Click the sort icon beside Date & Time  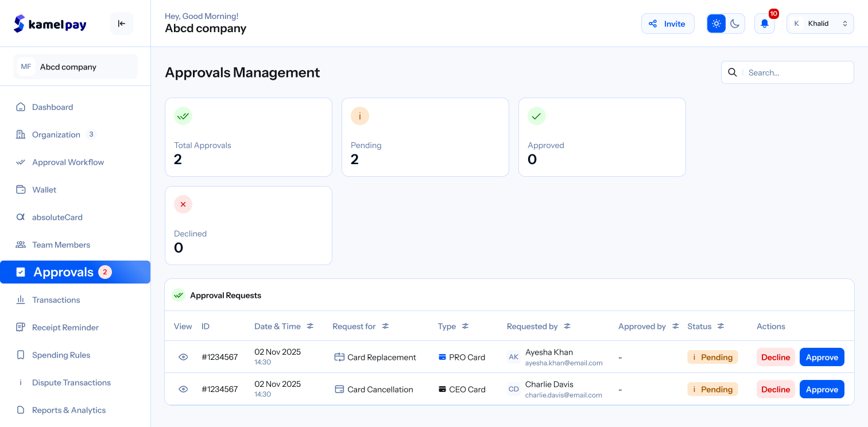tap(310, 326)
